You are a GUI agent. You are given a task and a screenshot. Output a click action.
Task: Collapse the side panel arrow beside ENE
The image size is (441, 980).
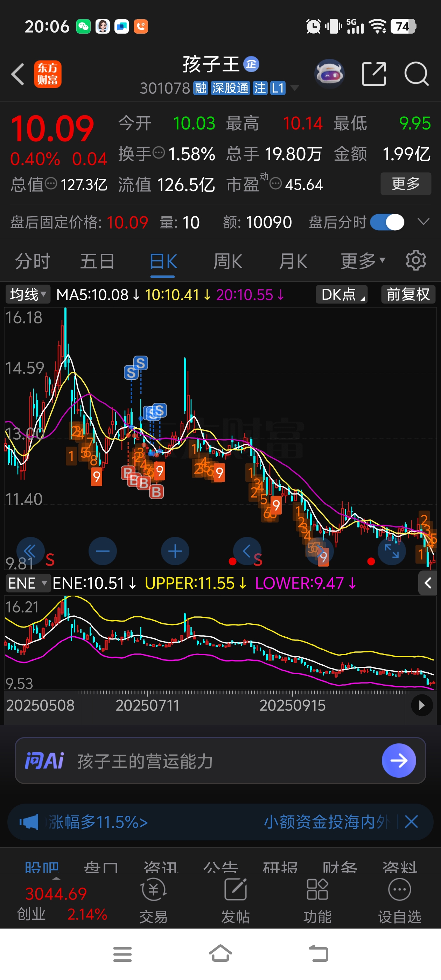(x=428, y=583)
